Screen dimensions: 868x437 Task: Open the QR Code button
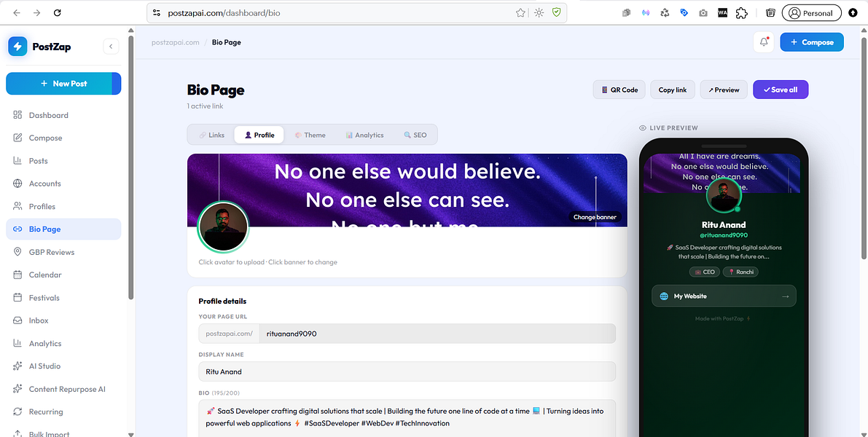[619, 90]
